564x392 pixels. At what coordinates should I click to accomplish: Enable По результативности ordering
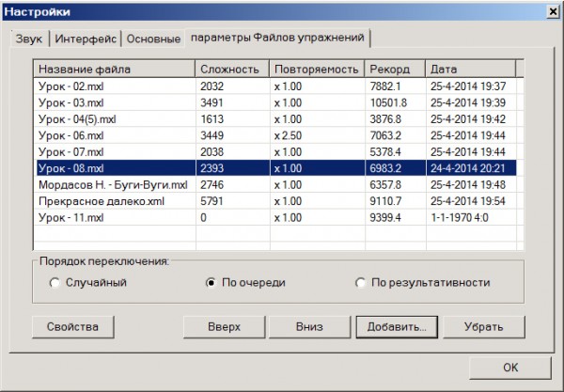click(361, 282)
